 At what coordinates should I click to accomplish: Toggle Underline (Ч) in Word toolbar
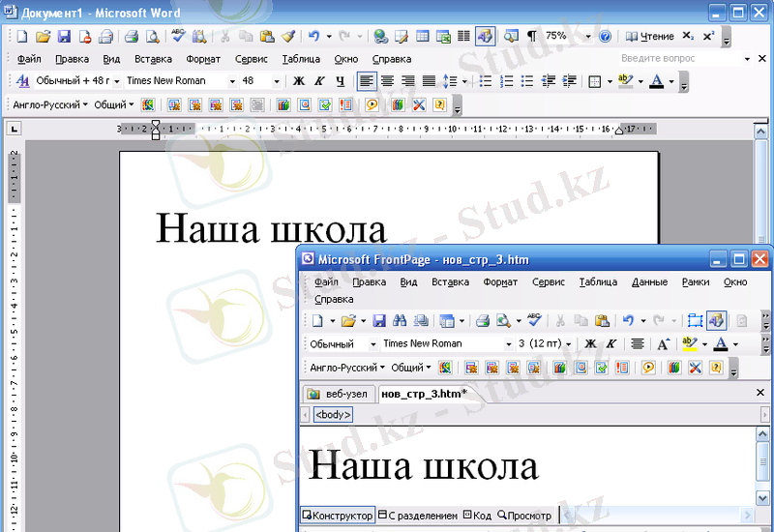(x=341, y=81)
